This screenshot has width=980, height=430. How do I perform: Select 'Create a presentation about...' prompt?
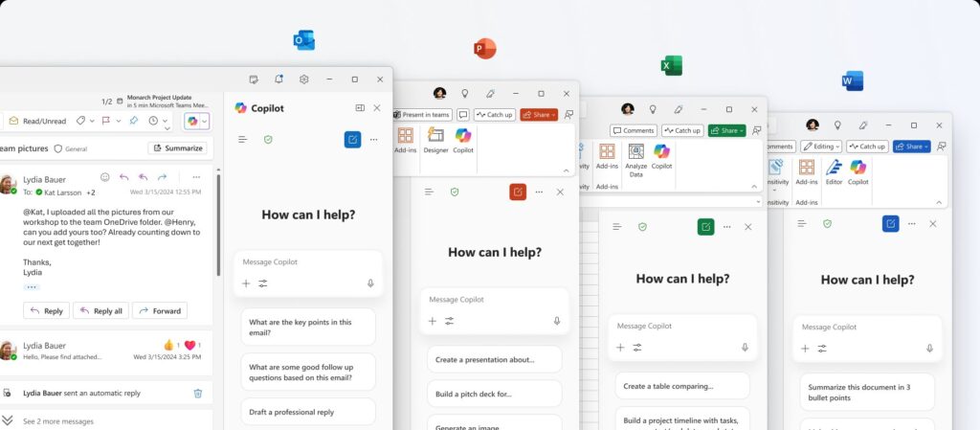coord(495,359)
